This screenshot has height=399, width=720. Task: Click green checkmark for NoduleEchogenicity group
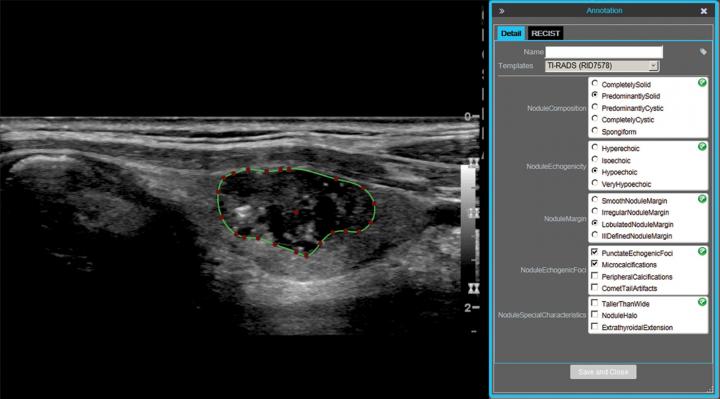[x=702, y=146]
